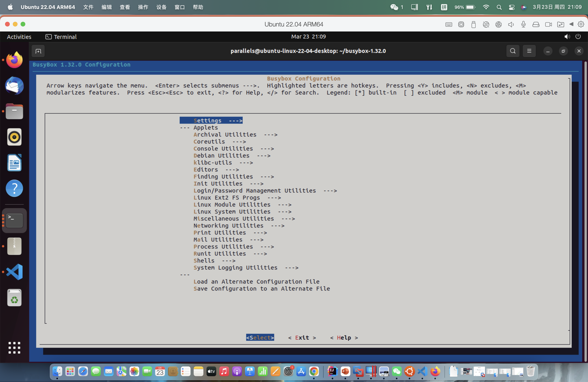Image resolution: width=588 pixels, height=382 pixels.
Task: Click the terminal search icon
Action: click(513, 51)
